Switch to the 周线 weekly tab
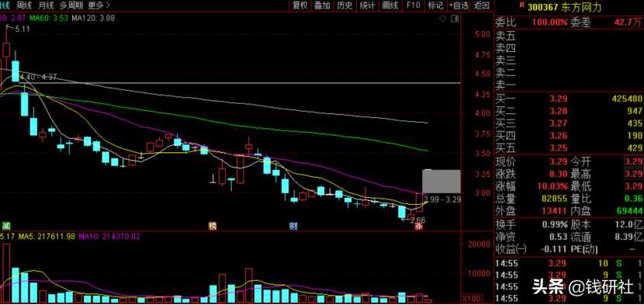Screen dimensions: 644x305 click(24, 5)
